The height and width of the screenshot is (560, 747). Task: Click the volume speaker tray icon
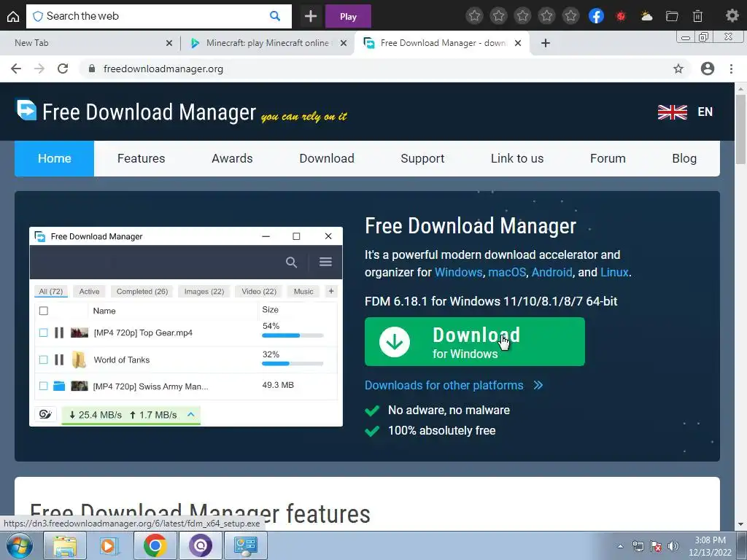point(673,546)
